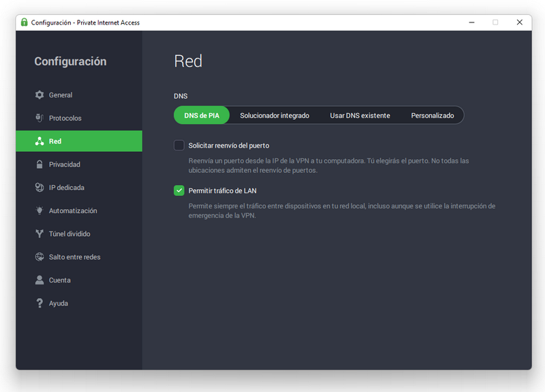Open the Privacidad settings page
This screenshot has width=545, height=392.
pos(79,164)
